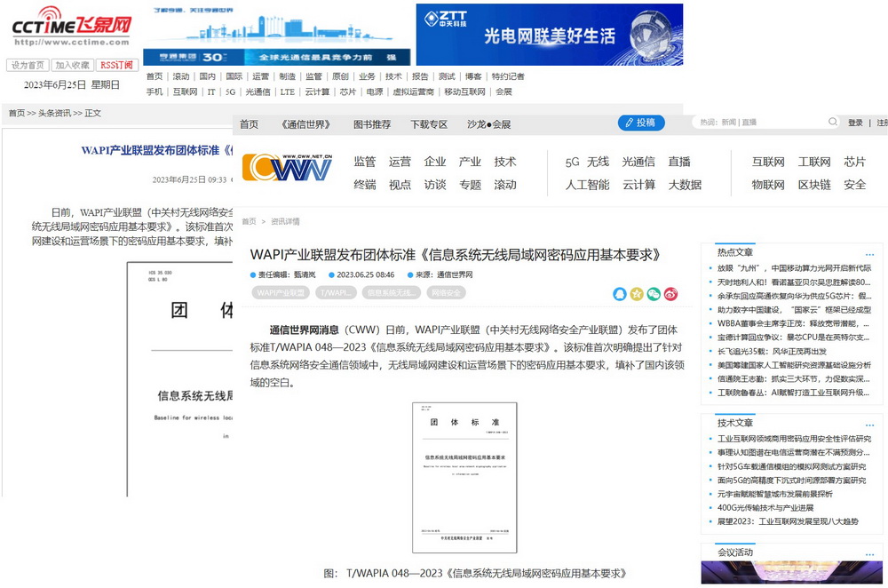Share the article via the Weibo icon
The height and width of the screenshot is (588, 888).
(x=670, y=294)
